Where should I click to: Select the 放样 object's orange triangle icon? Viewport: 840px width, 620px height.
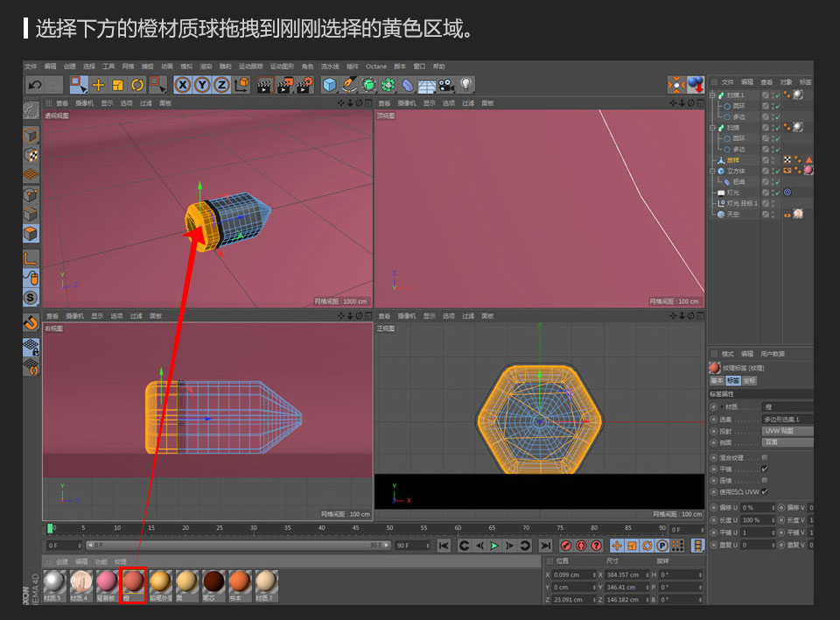click(808, 159)
